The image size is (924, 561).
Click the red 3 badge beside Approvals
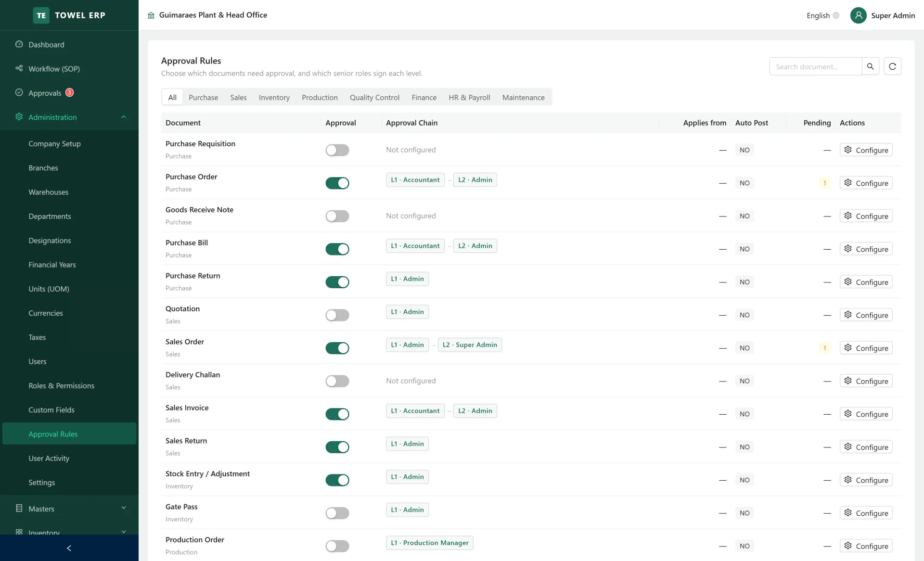point(70,92)
